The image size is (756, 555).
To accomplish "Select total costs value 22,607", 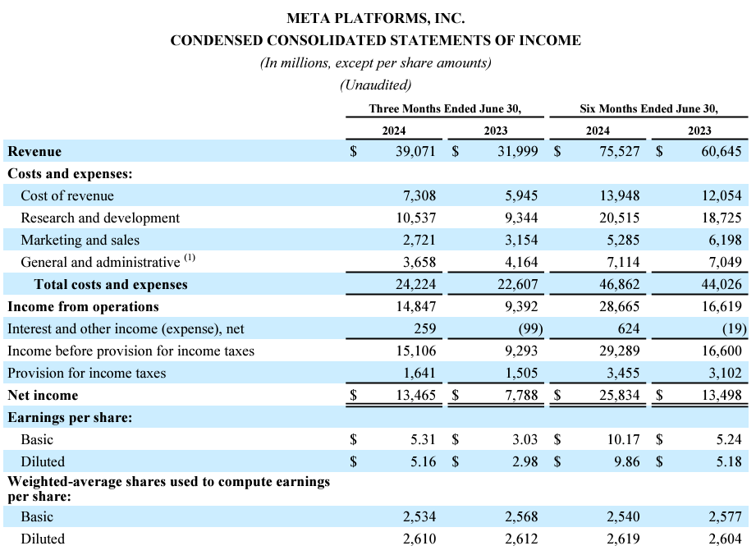I will tap(518, 285).
